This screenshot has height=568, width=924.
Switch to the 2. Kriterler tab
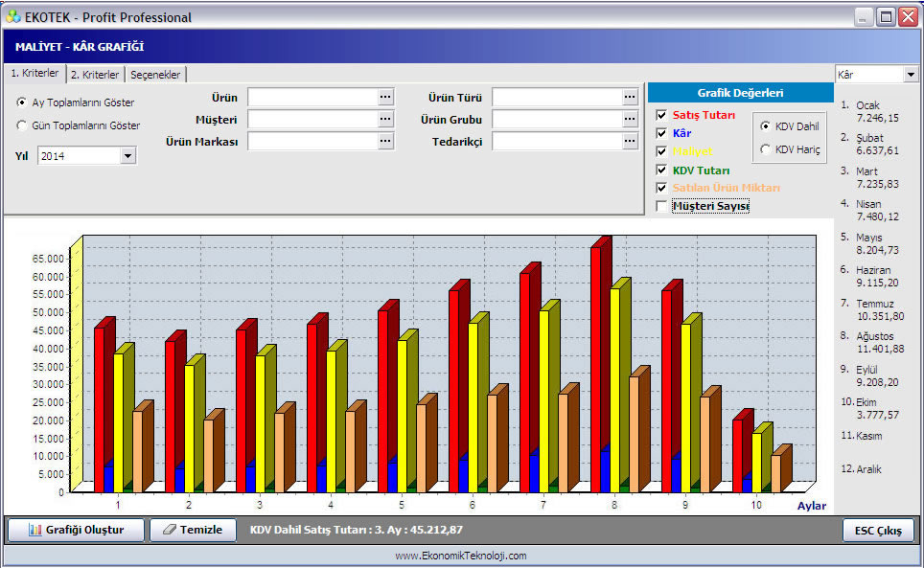[x=95, y=75]
